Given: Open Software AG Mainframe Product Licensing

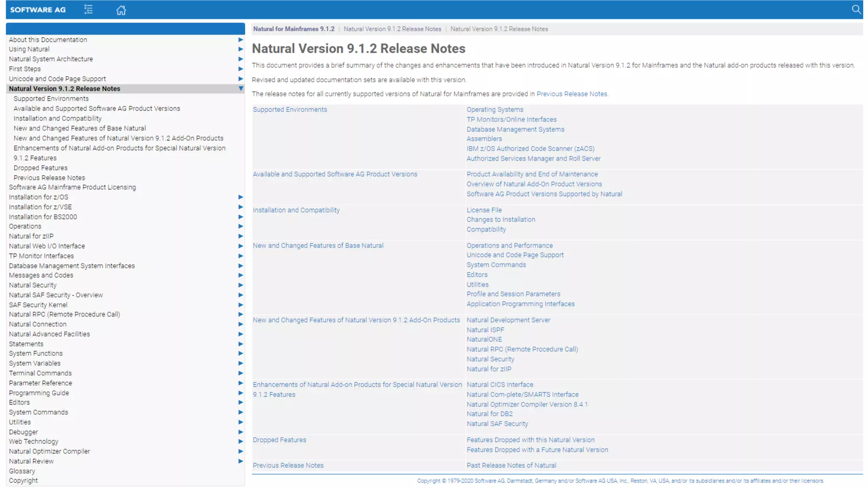Looking at the screenshot, I should (72, 187).
